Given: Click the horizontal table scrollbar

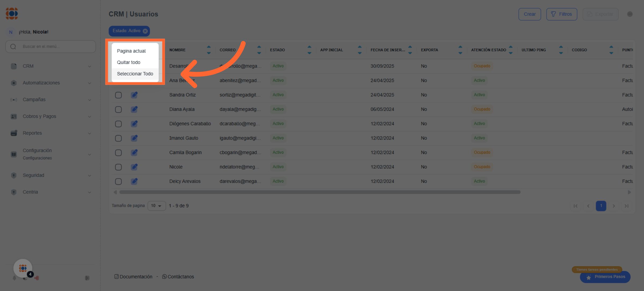Looking at the screenshot, I should click(320, 192).
